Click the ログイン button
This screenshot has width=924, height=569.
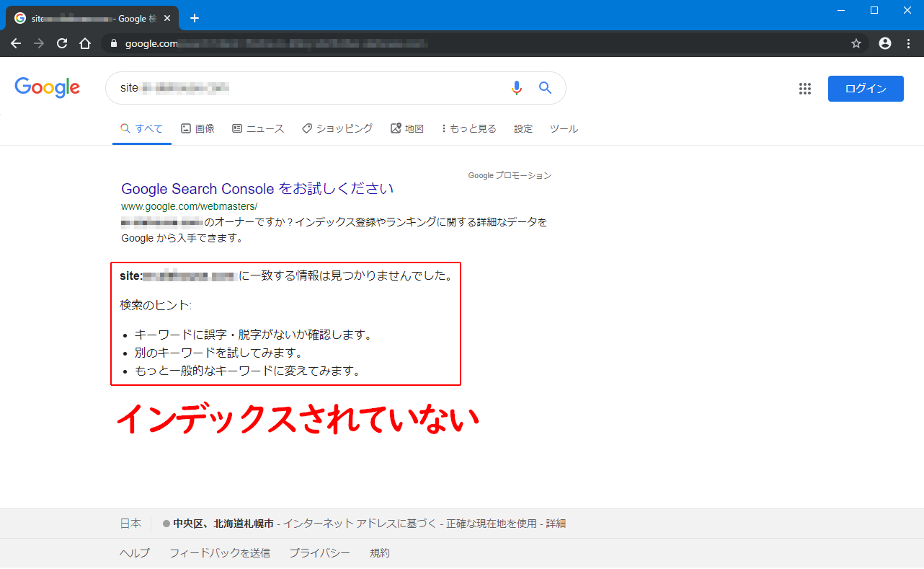tap(866, 89)
